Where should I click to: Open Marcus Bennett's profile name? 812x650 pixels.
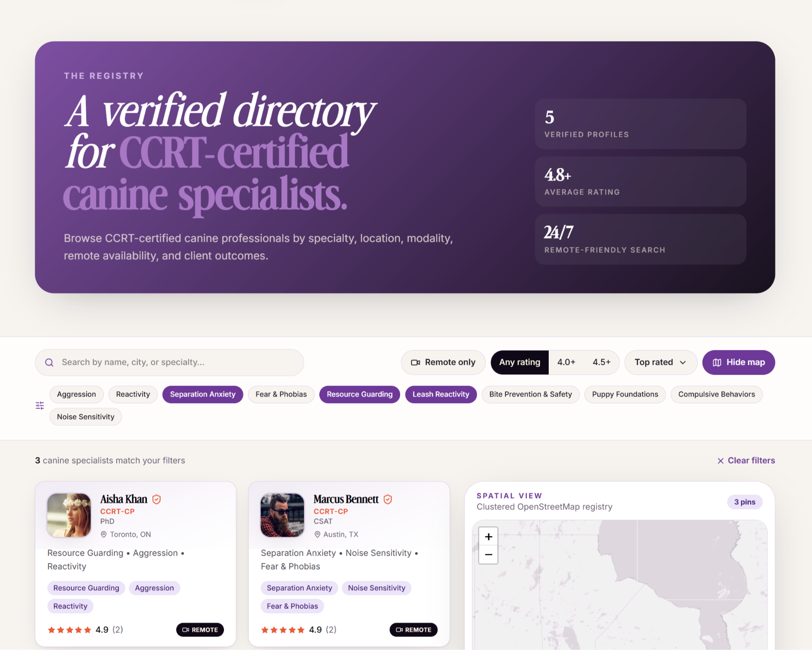pyautogui.click(x=346, y=499)
